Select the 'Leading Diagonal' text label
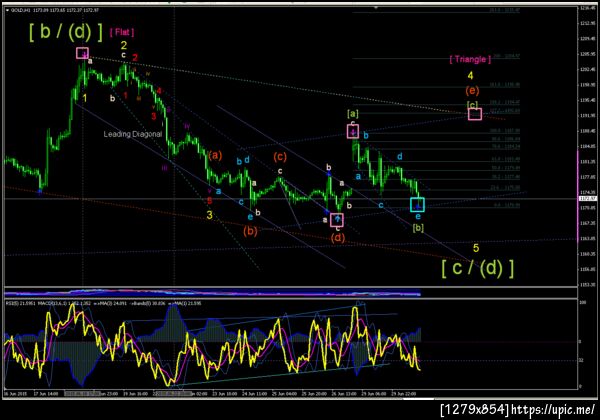Screen dimensions: 600x420 (133, 134)
